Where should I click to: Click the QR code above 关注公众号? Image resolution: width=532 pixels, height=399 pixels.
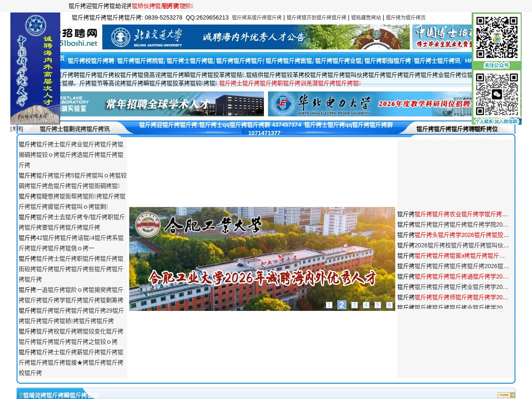[497, 37]
